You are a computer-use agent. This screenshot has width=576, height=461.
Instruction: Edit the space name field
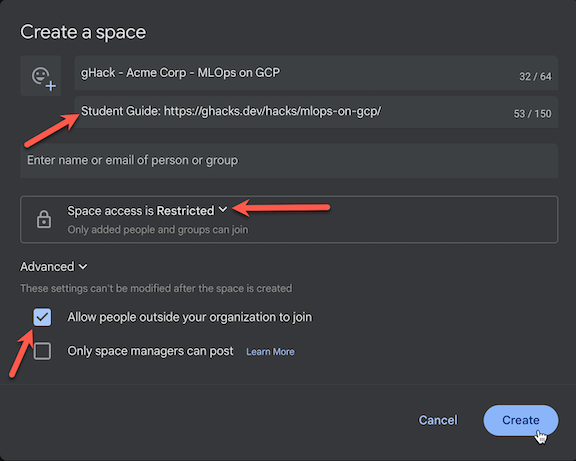(x=316, y=73)
